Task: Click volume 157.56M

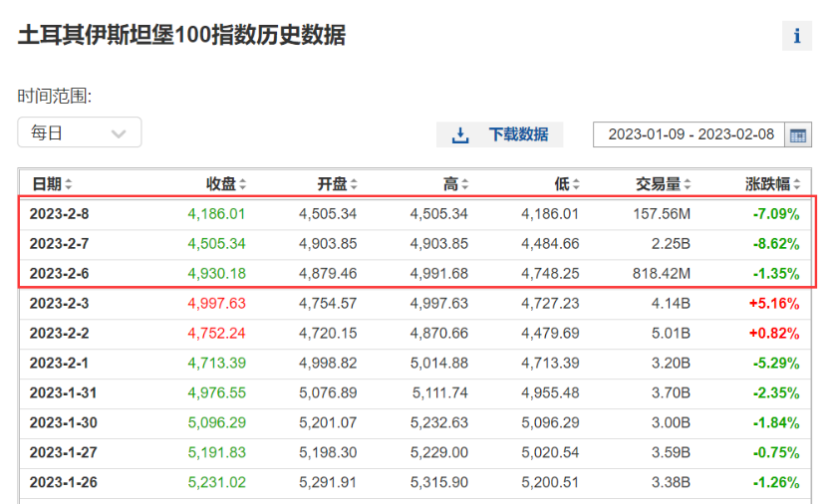Action: point(662,214)
